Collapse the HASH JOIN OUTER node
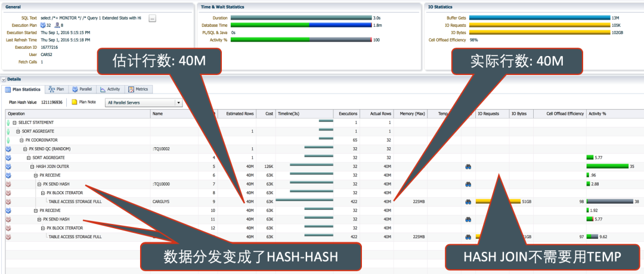The height and width of the screenshot is (274, 644). pos(32,167)
